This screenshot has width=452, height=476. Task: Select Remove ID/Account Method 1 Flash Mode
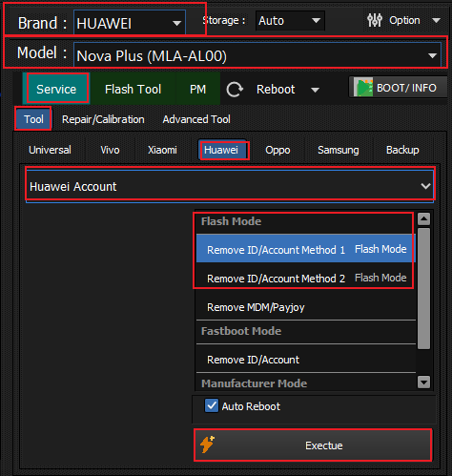tap(306, 248)
